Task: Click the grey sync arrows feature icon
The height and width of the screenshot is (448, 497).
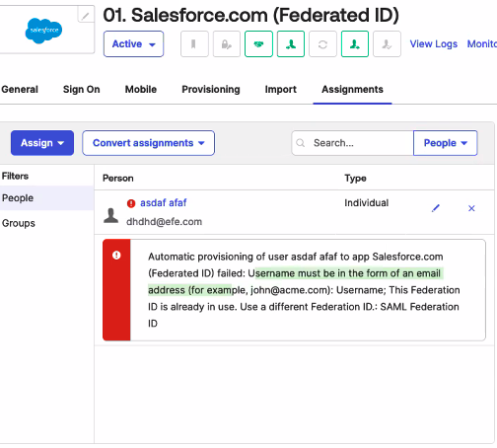Action: coord(322,43)
